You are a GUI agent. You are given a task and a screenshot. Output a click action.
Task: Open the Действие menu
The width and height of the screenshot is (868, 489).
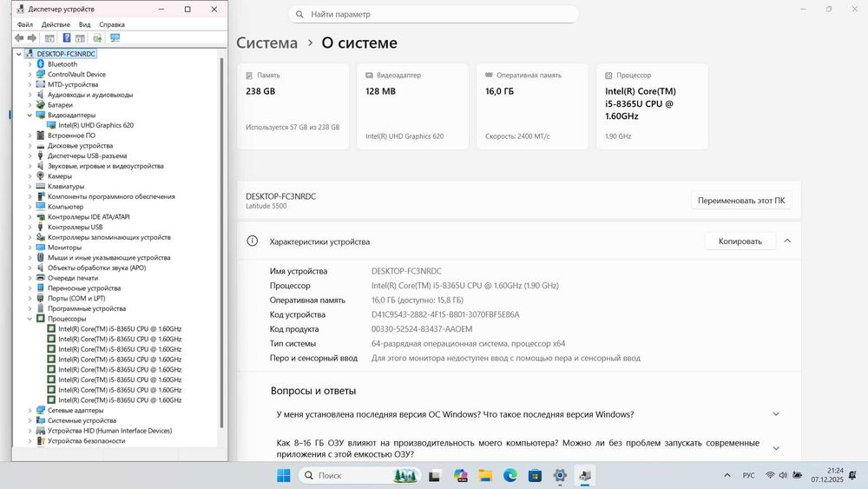[x=56, y=24]
